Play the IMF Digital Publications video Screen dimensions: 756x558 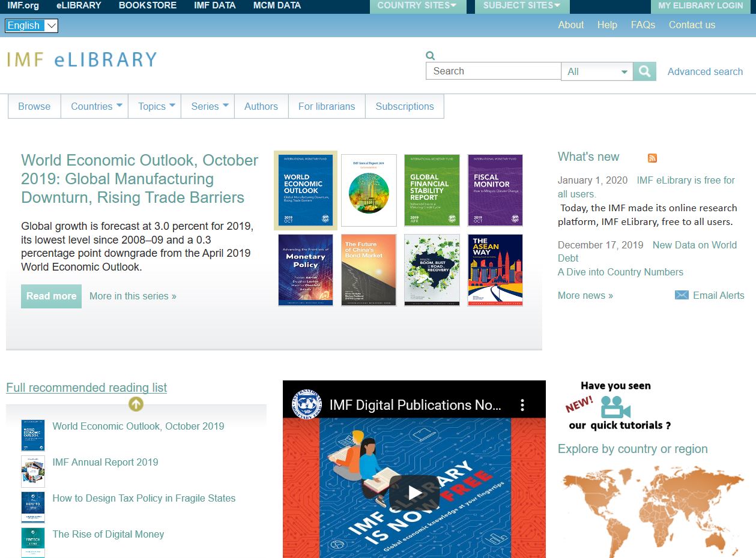pos(414,493)
